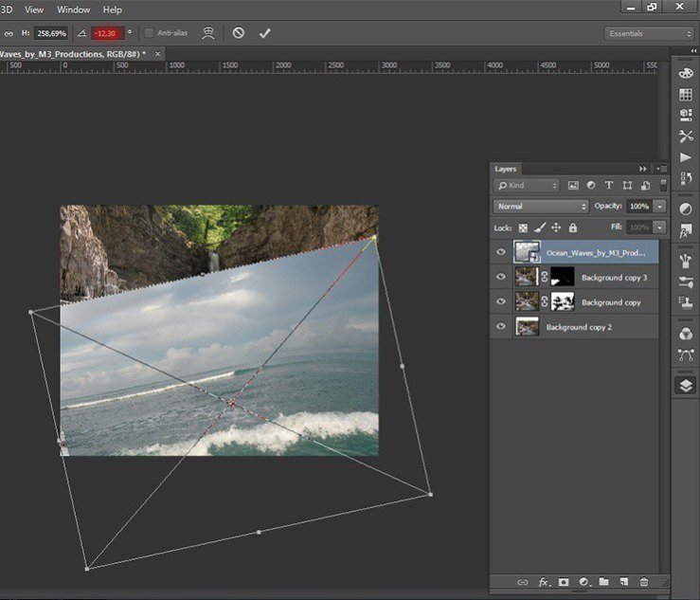Viewport: 700px width, 600px height.
Task: Open the layer style fx menu
Action: (x=544, y=581)
